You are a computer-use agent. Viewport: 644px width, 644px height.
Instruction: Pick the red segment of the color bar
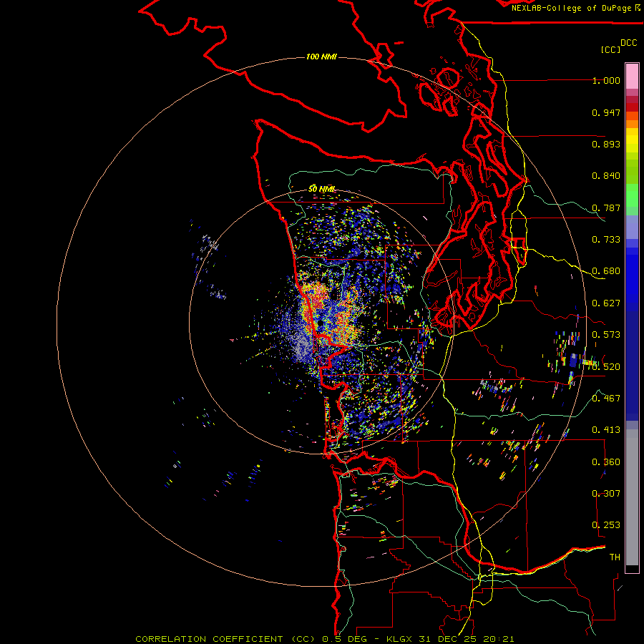pyautogui.click(x=632, y=107)
